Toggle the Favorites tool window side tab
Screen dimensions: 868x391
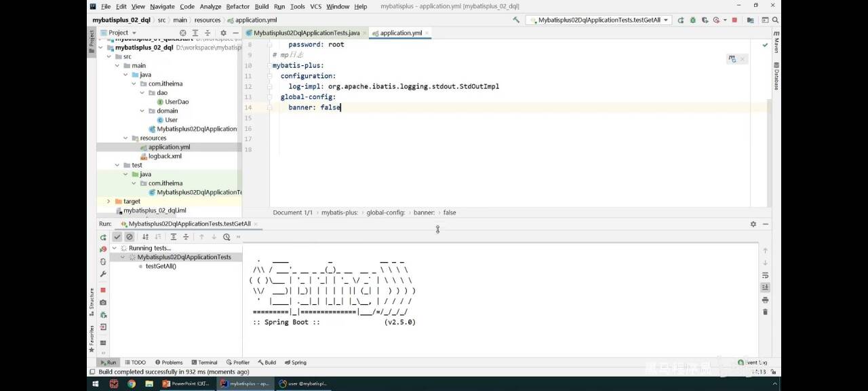[x=92, y=339]
